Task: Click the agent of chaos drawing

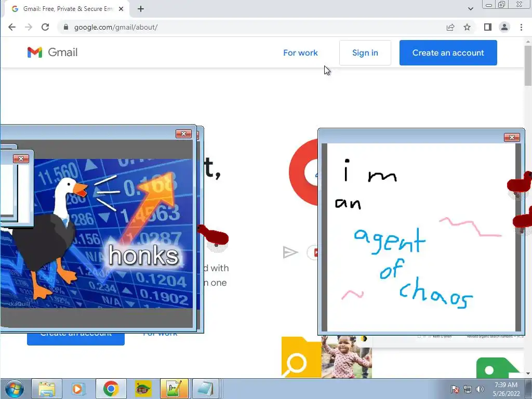Action: (421, 237)
